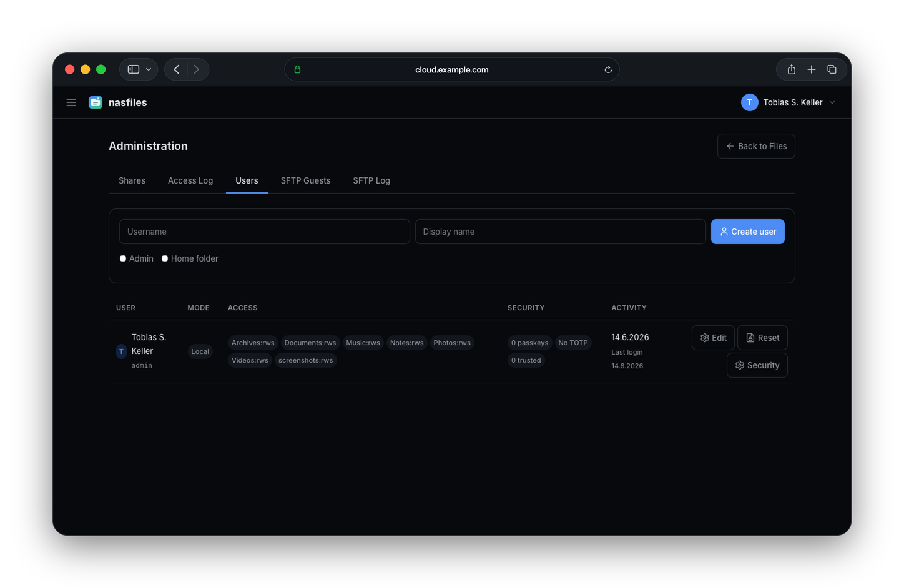Viewport: 904px width, 588px height.
Task: Click the small T avatar in user row
Action: [x=121, y=351]
